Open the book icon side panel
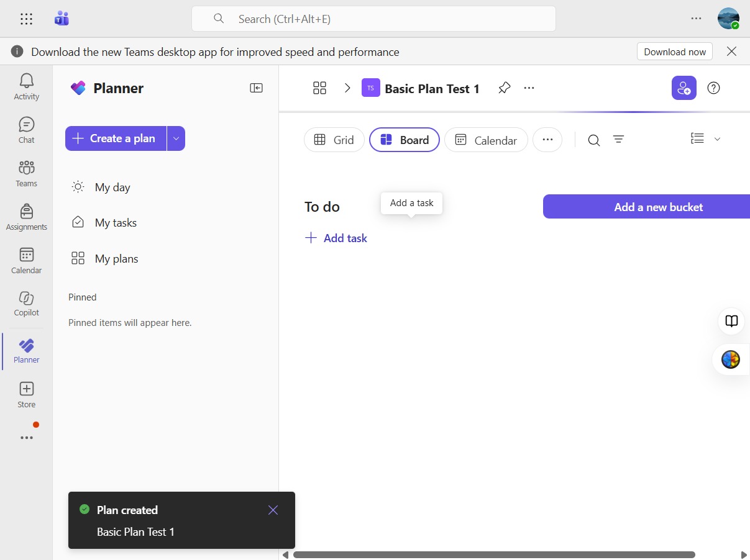The width and height of the screenshot is (750, 560). pyautogui.click(x=732, y=321)
